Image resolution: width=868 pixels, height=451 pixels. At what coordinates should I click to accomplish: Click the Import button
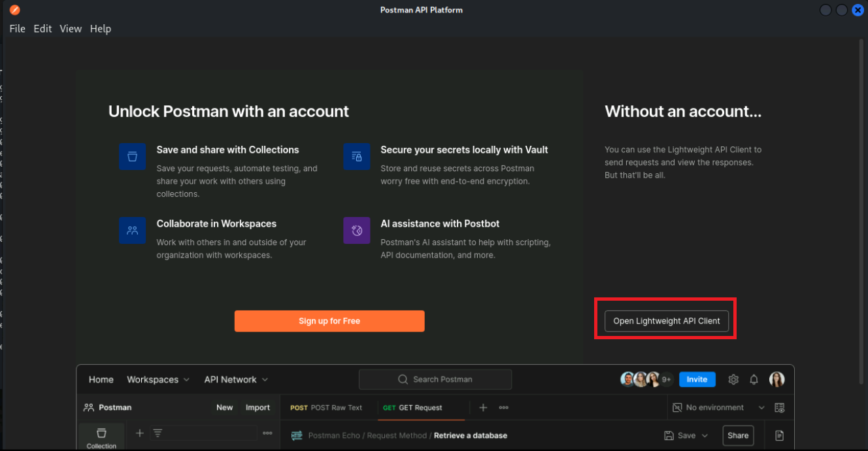(258, 407)
